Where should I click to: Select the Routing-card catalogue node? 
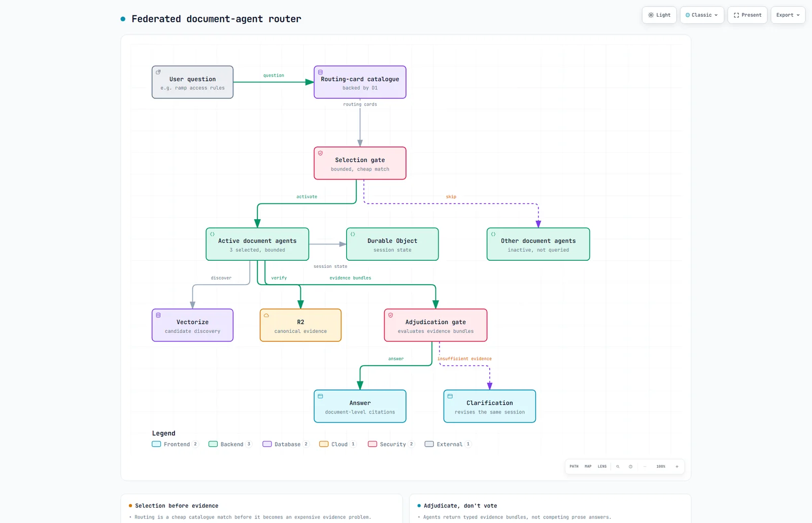(x=360, y=82)
